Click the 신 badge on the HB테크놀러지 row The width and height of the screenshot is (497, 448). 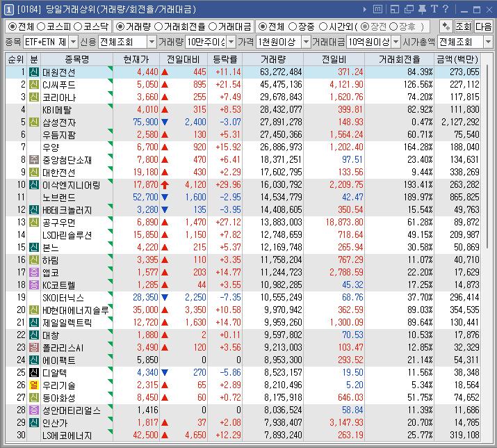[33, 209]
